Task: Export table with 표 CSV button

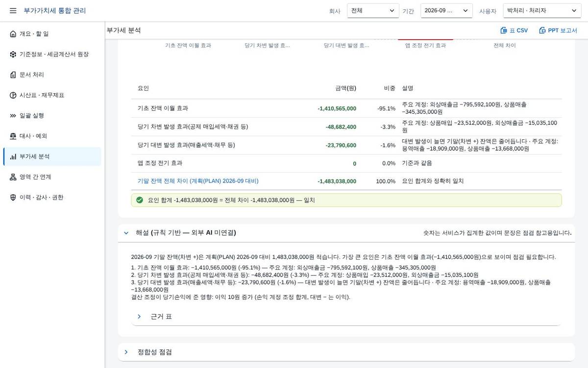Action: (x=514, y=30)
